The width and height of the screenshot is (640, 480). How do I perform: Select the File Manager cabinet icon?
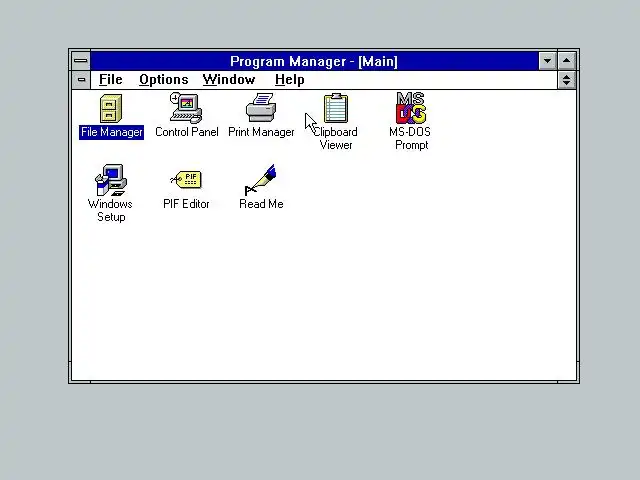pos(111,109)
